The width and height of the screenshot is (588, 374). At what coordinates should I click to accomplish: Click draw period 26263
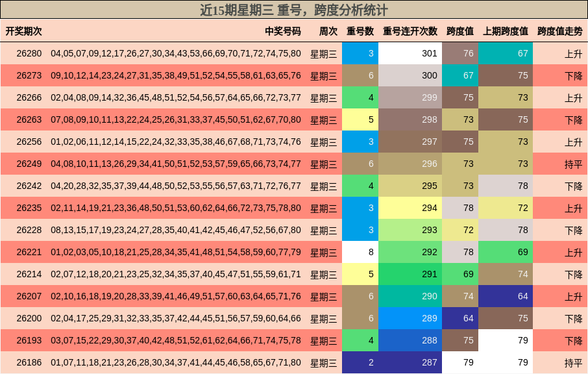click(29, 119)
